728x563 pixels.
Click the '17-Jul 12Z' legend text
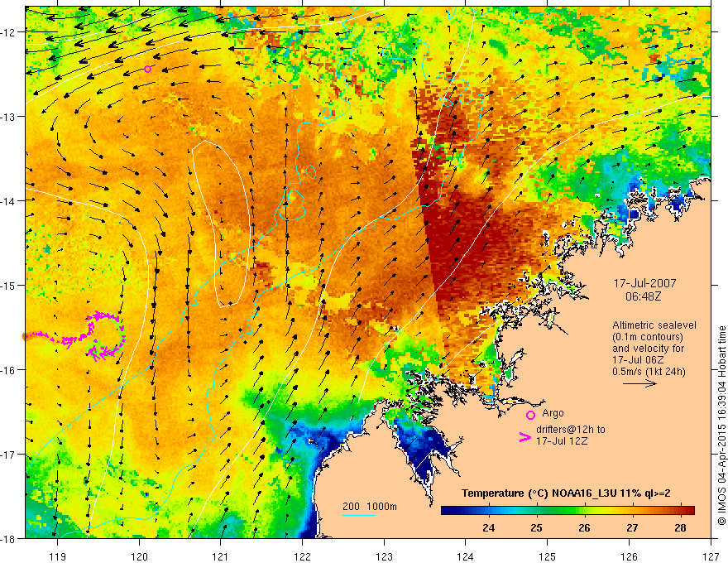(562, 440)
